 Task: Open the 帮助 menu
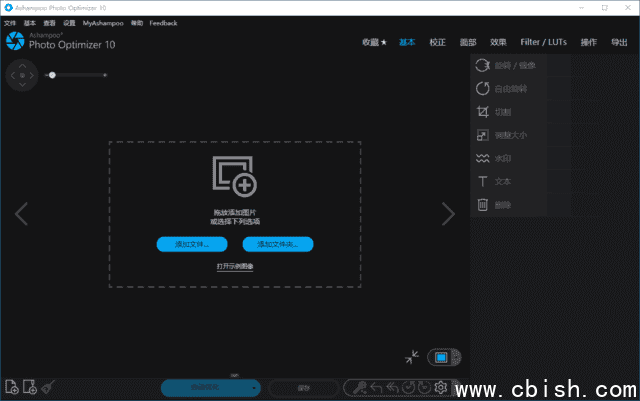137,23
